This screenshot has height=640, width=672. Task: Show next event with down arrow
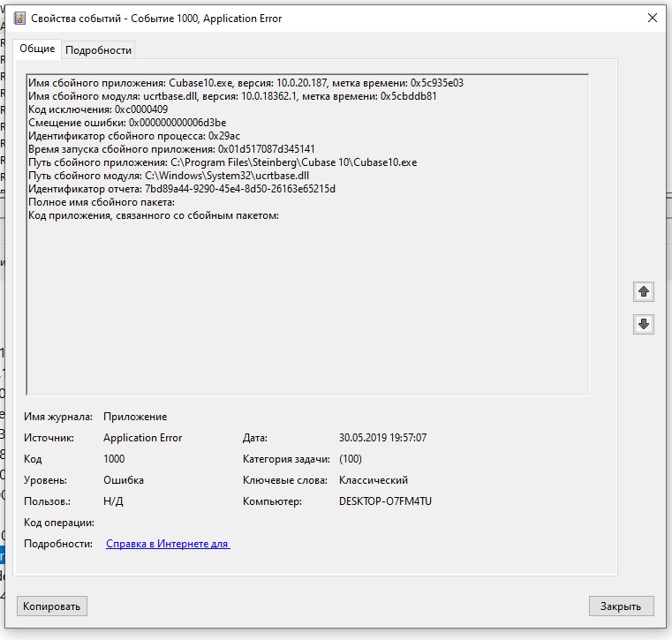coord(643,324)
